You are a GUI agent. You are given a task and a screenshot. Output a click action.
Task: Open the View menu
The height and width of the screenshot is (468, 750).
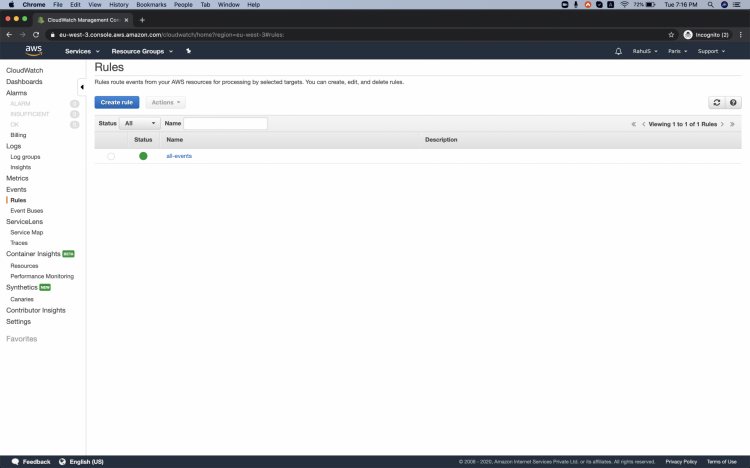pos(95,4)
